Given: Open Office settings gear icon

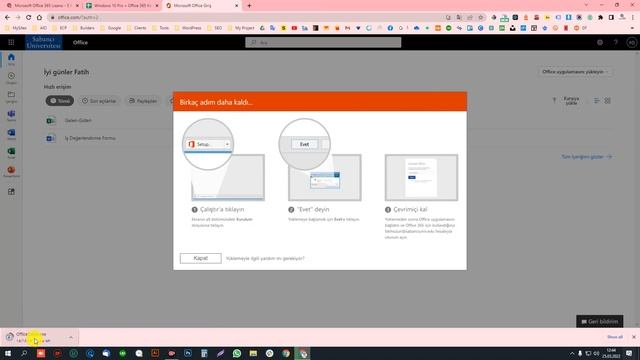Looking at the screenshot, I should 600,42.
